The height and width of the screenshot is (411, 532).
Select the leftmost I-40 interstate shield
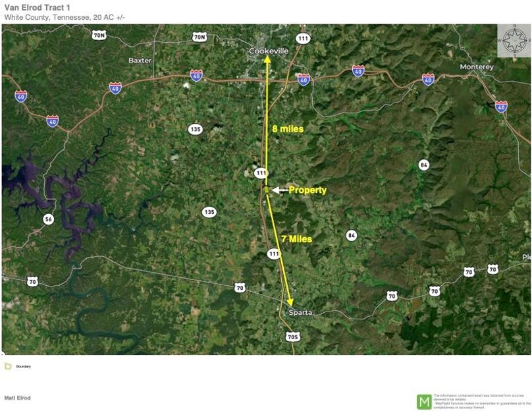[21, 96]
